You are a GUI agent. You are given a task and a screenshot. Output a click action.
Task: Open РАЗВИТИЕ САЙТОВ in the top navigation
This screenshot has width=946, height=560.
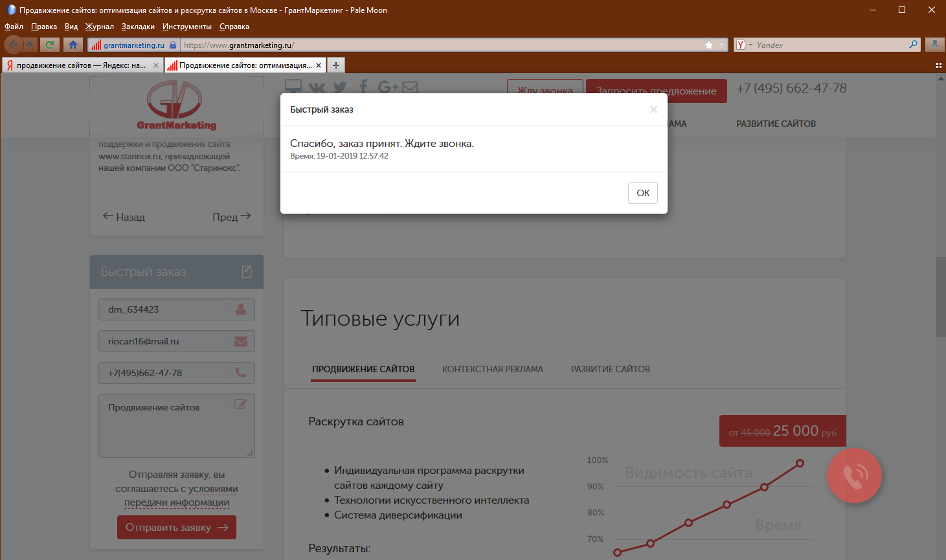[x=776, y=124]
